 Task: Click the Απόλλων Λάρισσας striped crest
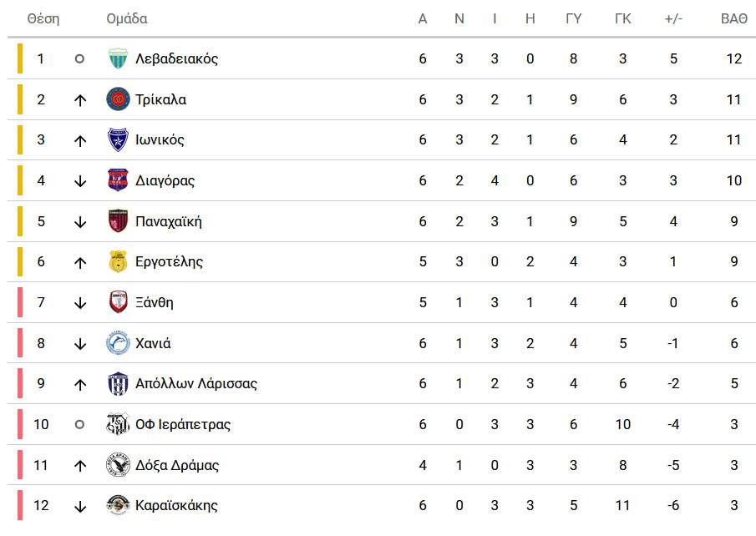click(x=118, y=384)
